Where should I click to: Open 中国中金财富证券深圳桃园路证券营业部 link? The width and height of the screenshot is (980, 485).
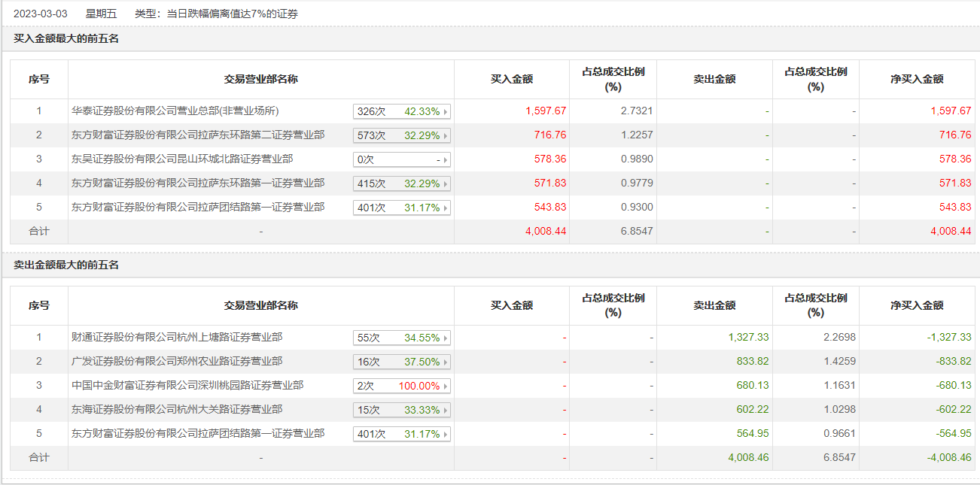[187, 386]
